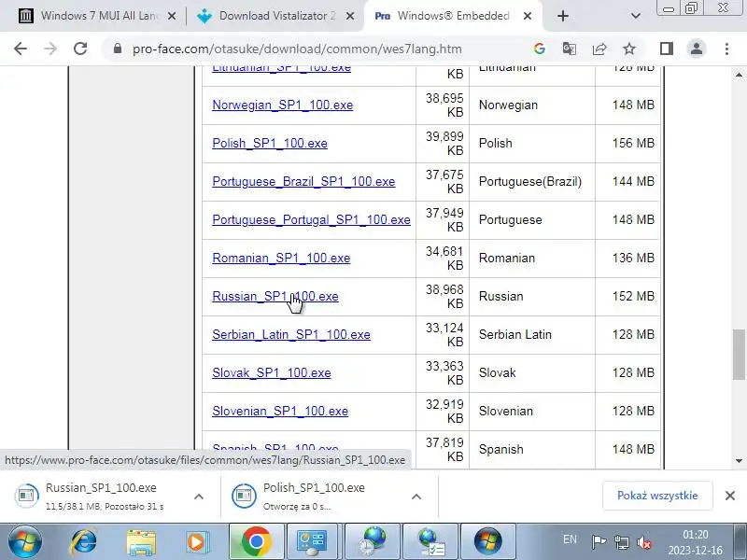Open Windows Media Player from taskbar
Viewport: 747px width, 560px height.
coord(197,542)
